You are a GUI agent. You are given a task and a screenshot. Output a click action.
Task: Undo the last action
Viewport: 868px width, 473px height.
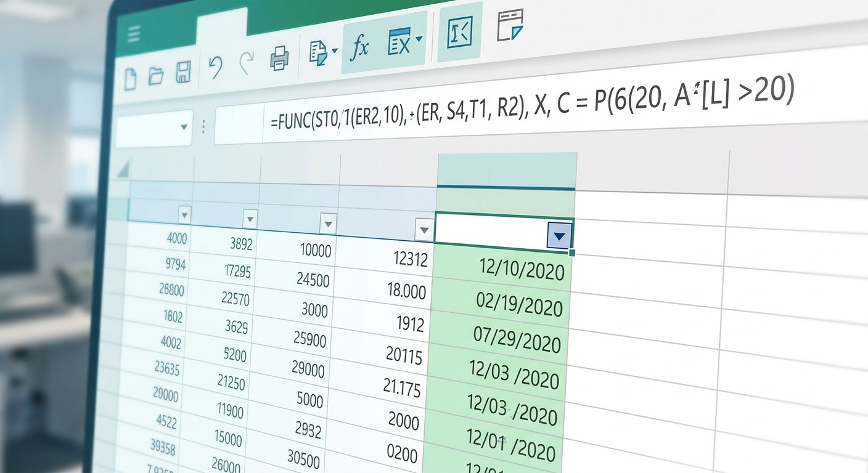[215, 67]
